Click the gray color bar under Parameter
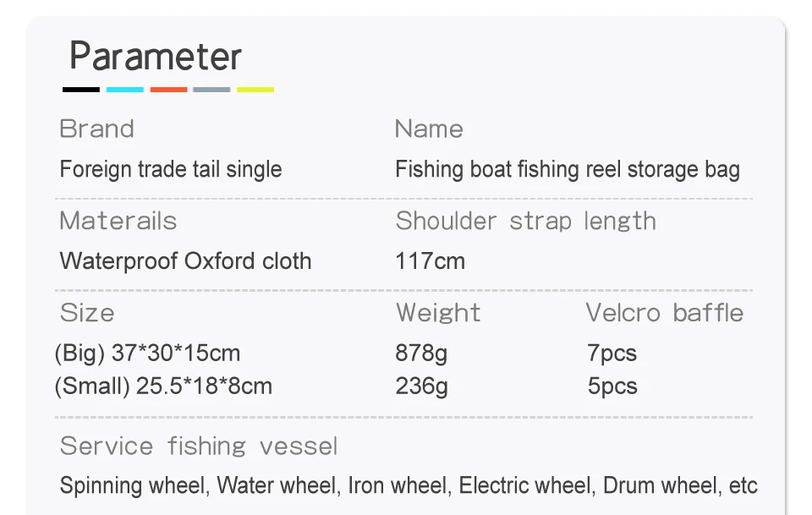Image resolution: width=812 pixels, height=515 pixels. click(211, 89)
